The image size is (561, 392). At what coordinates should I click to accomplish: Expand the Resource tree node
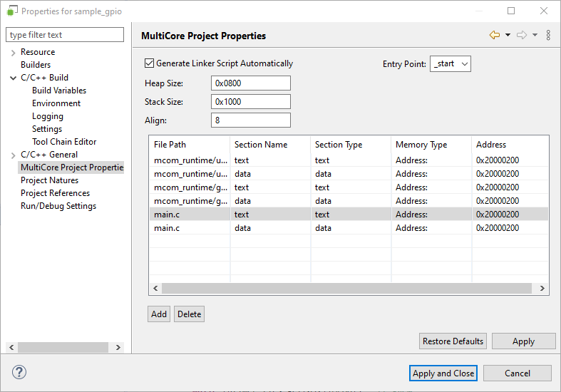pos(13,53)
